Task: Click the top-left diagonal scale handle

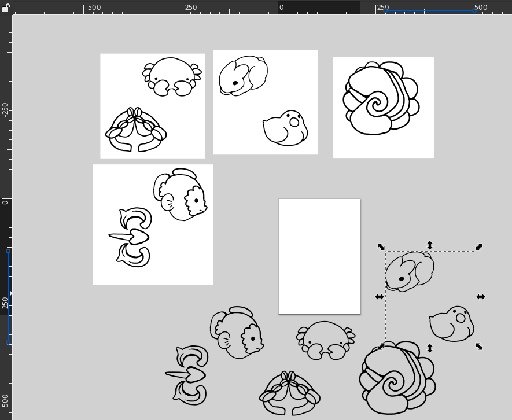Action: pyautogui.click(x=381, y=247)
